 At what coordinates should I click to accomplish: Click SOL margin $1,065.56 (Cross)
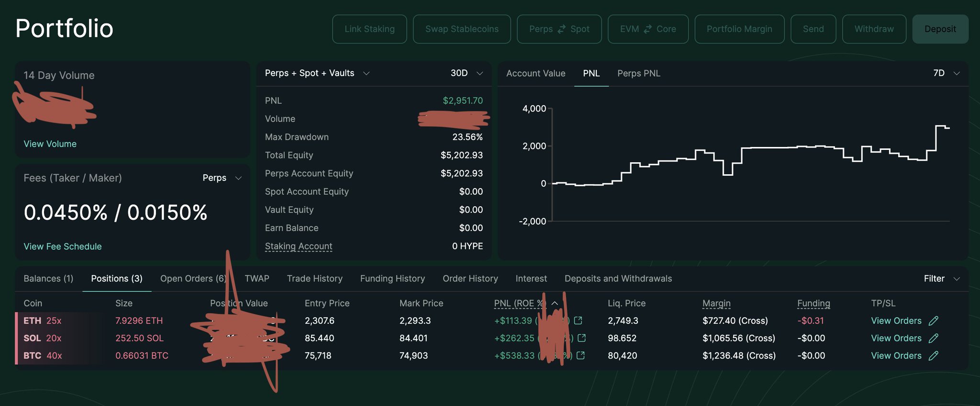click(739, 338)
